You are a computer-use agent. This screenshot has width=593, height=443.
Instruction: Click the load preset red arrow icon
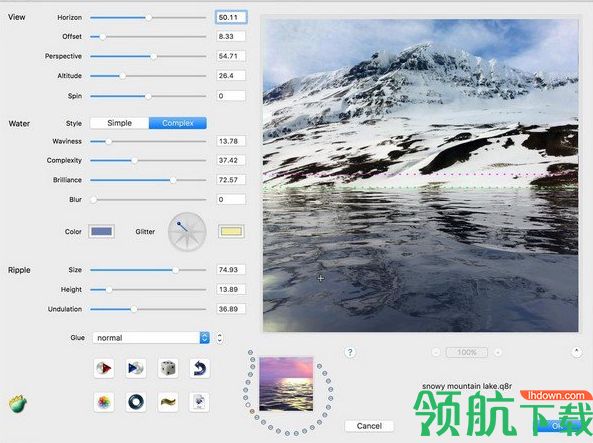pyautogui.click(x=104, y=368)
